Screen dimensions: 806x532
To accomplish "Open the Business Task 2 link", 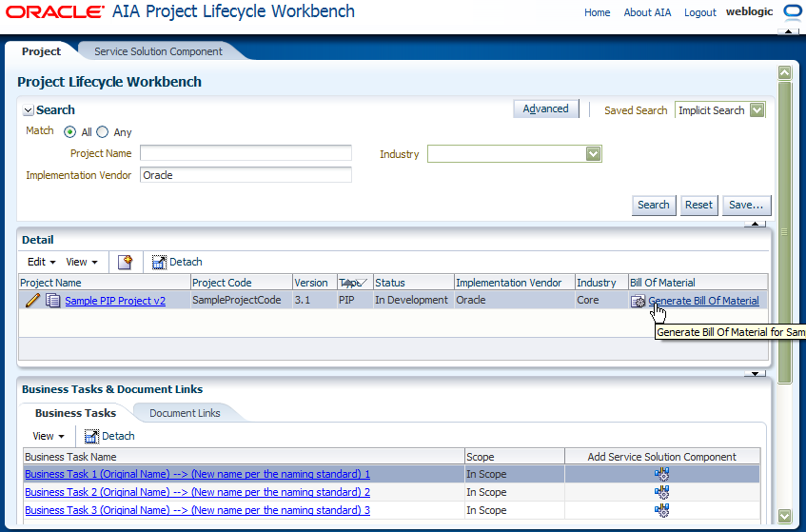I will click(197, 492).
